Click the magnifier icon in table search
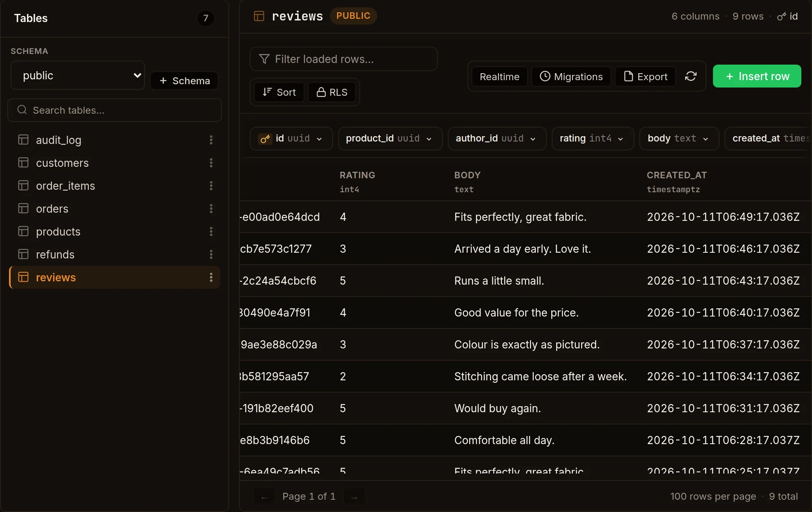Viewport: 812px width, 512px height. click(x=22, y=110)
